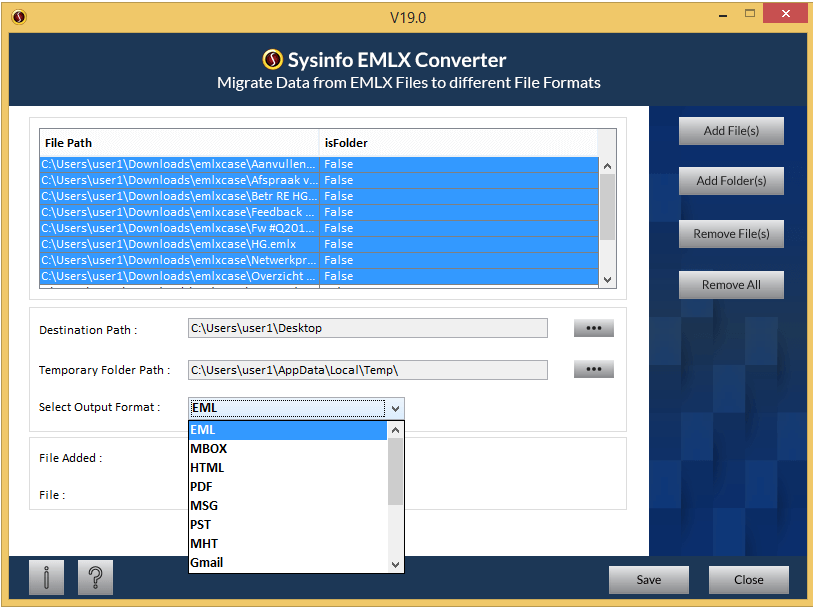This screenshot has height=607, width=813.
Task: Select the Afspraak v... file row
Action: [319, 180]
